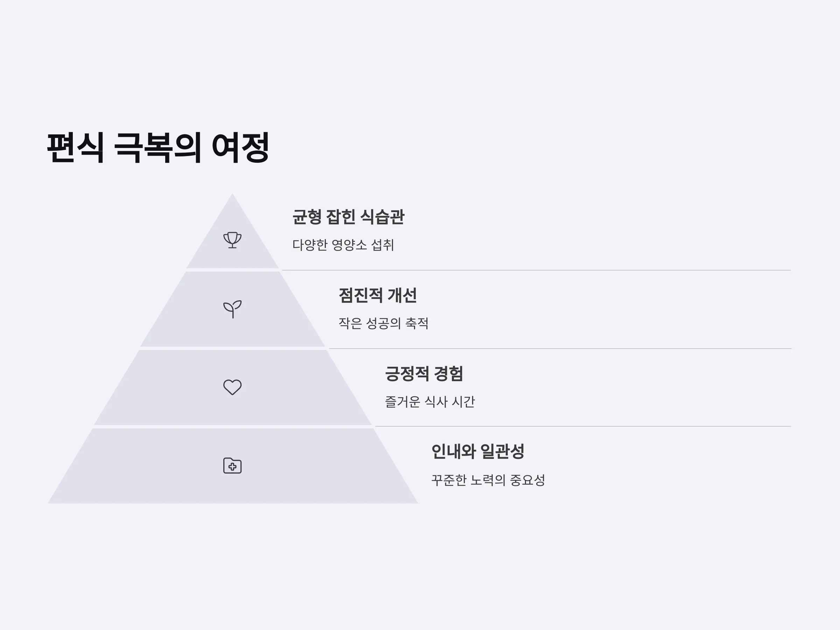Image resolution: width=840 pixels, height=630 pixels.
Task: Select the heading 긍정적 경험
Action: click(x=424, y=374)
